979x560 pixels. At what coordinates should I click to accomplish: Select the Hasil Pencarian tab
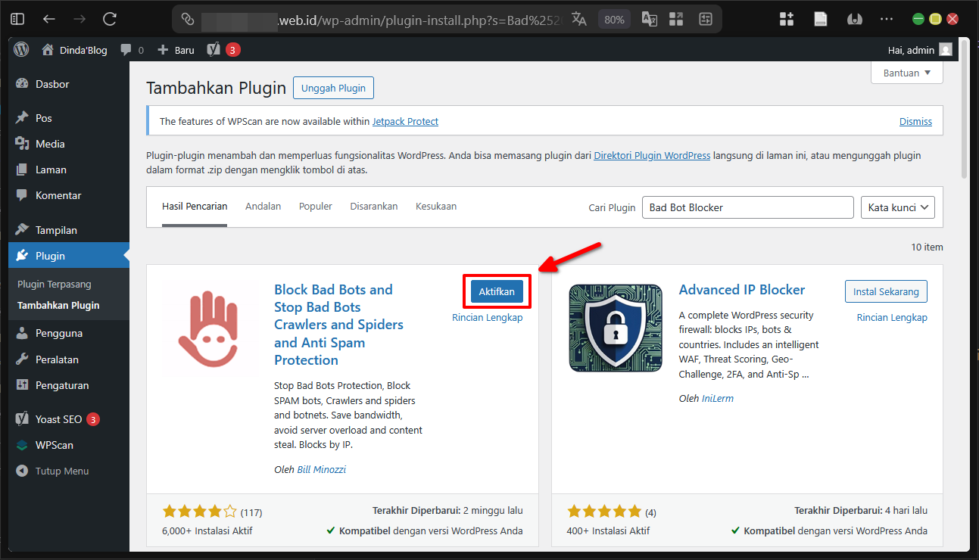click(194, 206)
